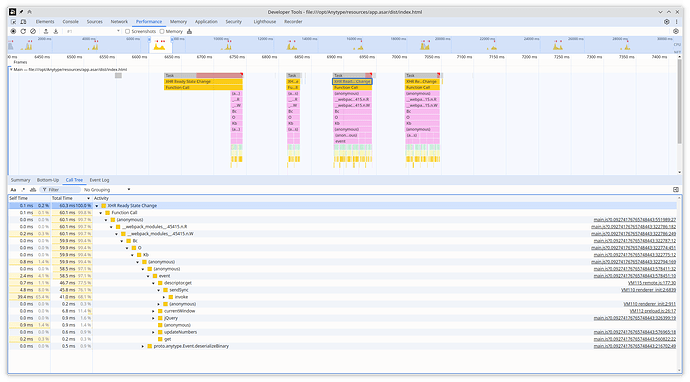Select the Kb row in call tree
The width and height of the screenshot is (690, 382).
point(342,255)
